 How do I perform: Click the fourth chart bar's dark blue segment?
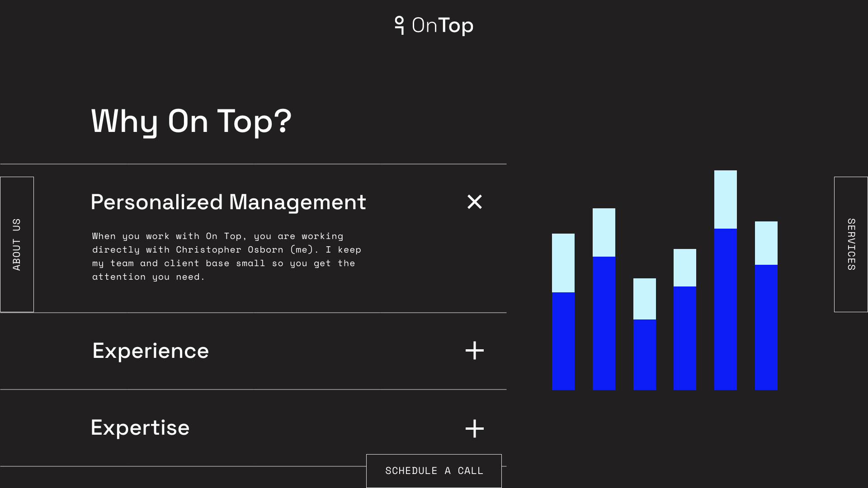684,338
